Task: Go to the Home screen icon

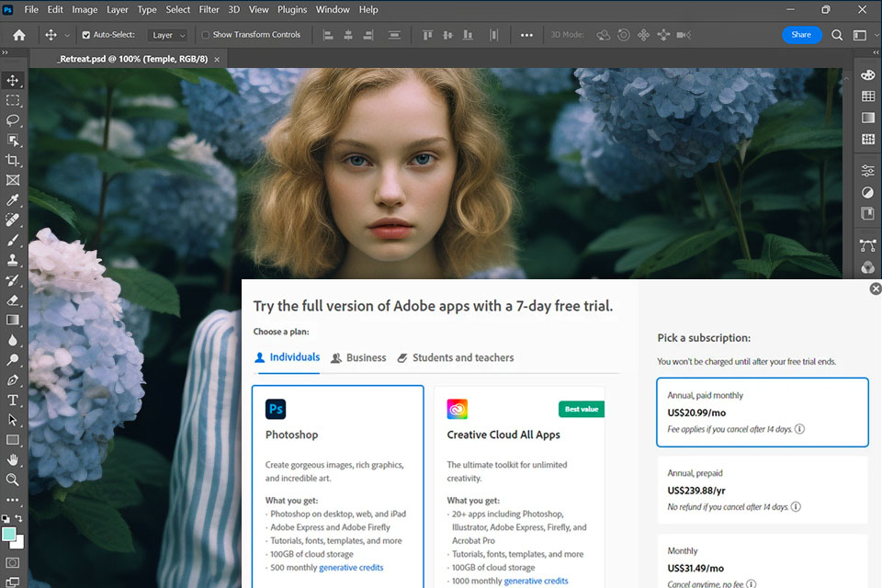Action: coord(19,35)
